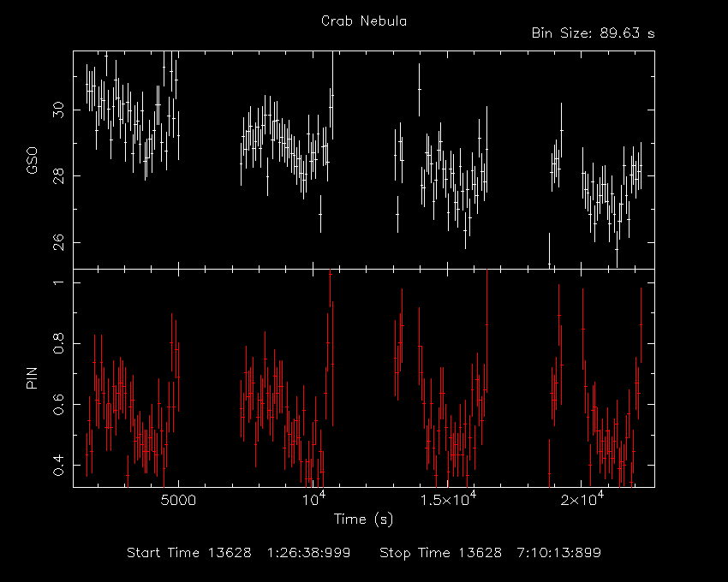Click the 10^4 x-axis tick label
The image size is (728, 582).
(315, 498)
